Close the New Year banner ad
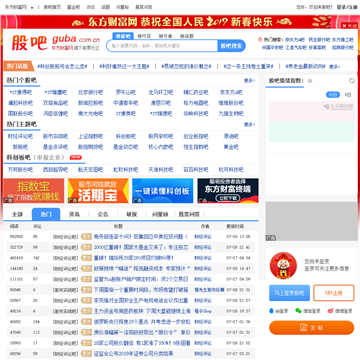The width and height of the screenshot is (360, 360). pyautogui.click(x=350, y=26)
